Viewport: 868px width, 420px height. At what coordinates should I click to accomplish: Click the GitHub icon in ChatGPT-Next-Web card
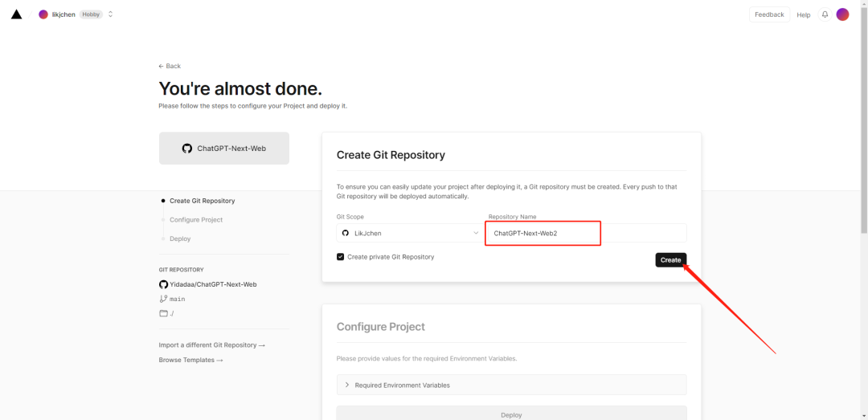[x=187, y=149]
